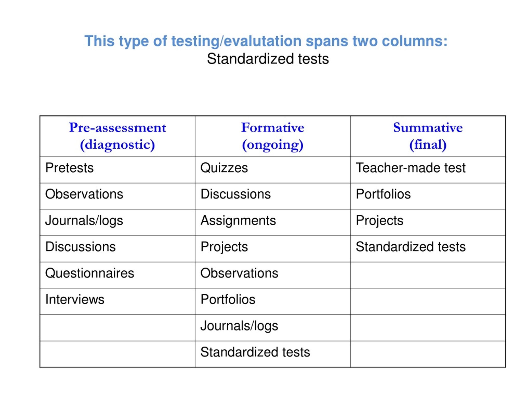Select Journals/logs in the Pre-assessment column
Image resolution: width=532 pixels, height=399 pixels.
point(117,223)
